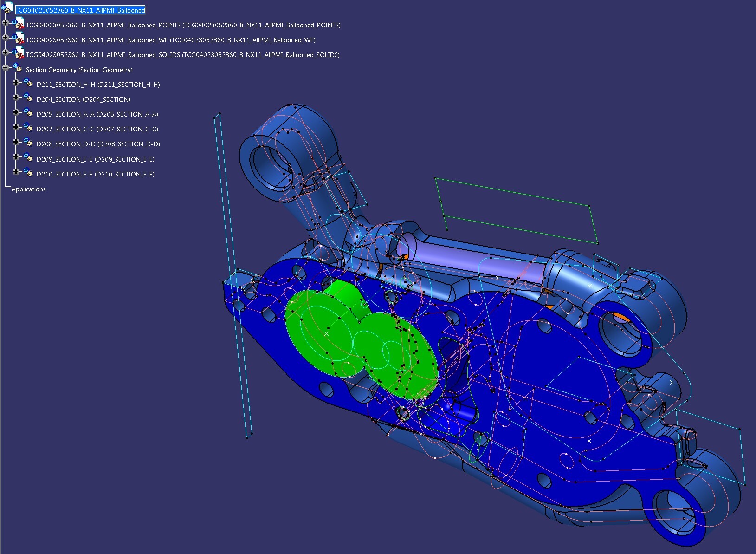This screenshot has width=756, height=554.
Task: Click the gear icon next to D207_SECTION_C-C
Action: [29, 128]
